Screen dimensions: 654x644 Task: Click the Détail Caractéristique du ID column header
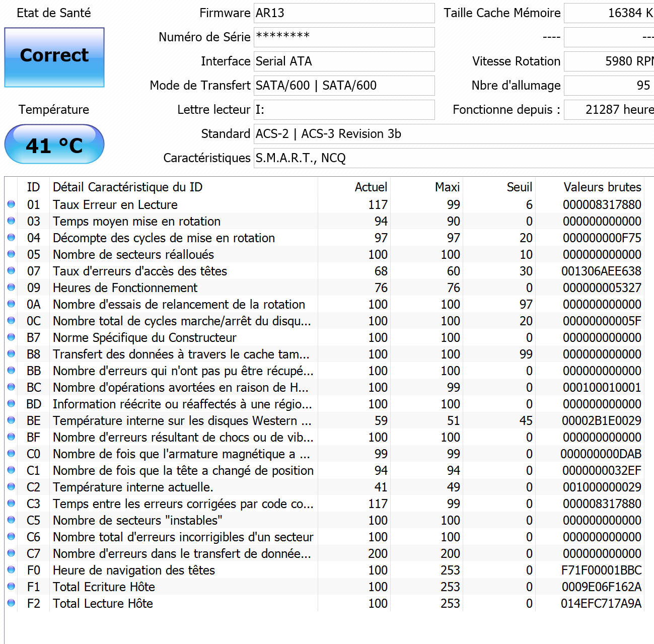pos(184,187)
